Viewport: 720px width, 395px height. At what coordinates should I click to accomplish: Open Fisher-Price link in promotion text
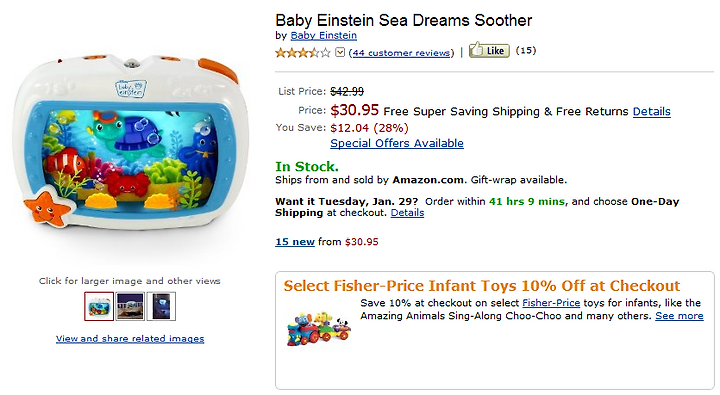[551, 303]
